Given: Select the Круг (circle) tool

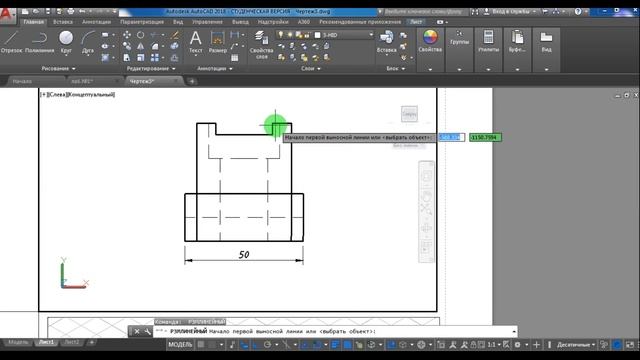Looking at the screenshot, I should point(66,42).
